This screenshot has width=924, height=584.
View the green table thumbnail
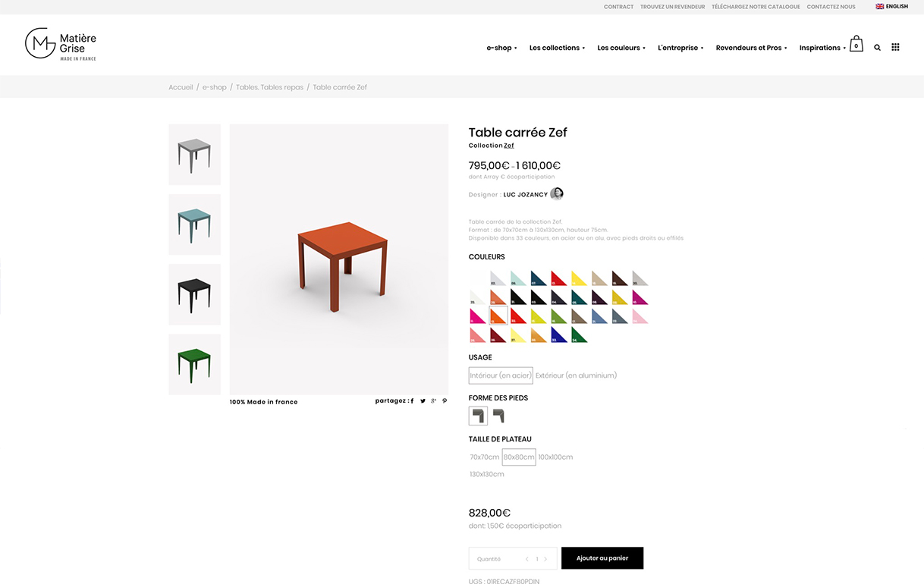click(194, 364)
